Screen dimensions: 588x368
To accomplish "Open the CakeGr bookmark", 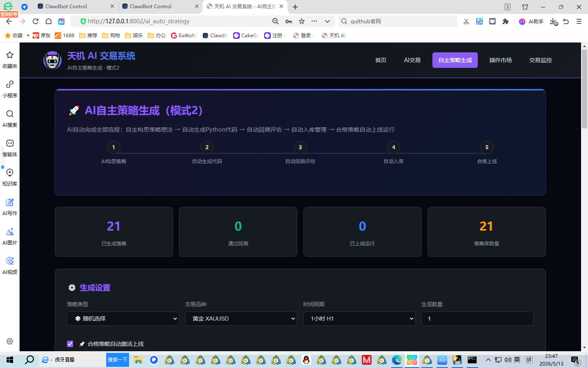I will click(x=246, y=36).
